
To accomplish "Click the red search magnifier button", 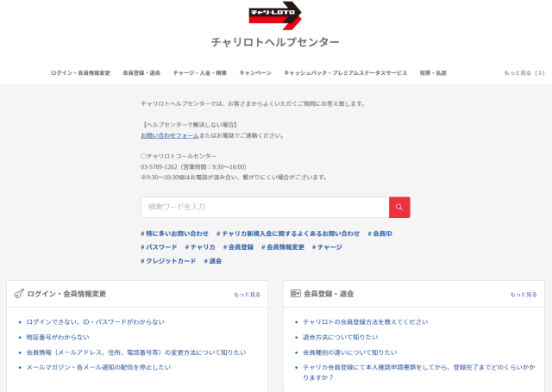I will [399, 207].
